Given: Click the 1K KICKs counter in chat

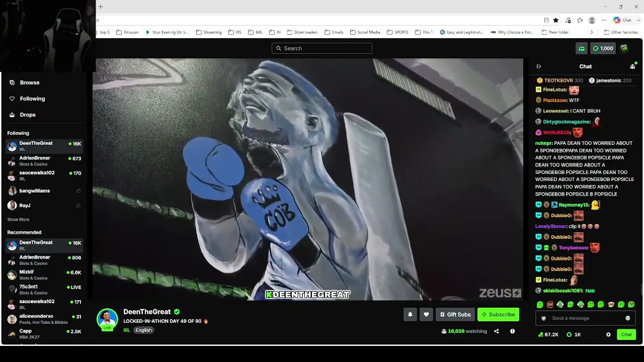Looking at the screenshot, I should (574, 334).
